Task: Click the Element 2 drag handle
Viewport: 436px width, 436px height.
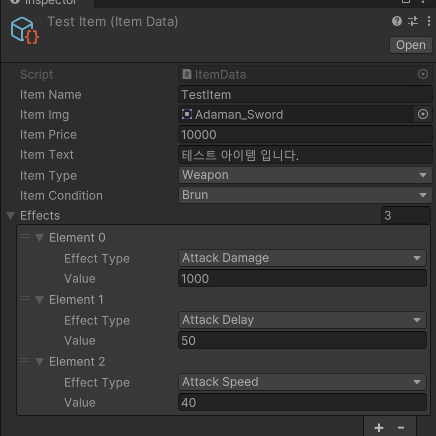Action: coord(25,361)
